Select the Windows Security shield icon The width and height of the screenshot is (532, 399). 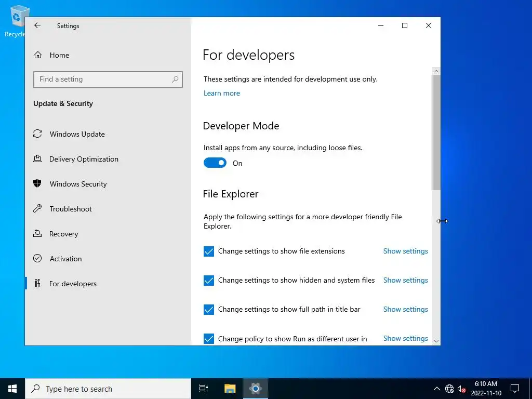37,183
